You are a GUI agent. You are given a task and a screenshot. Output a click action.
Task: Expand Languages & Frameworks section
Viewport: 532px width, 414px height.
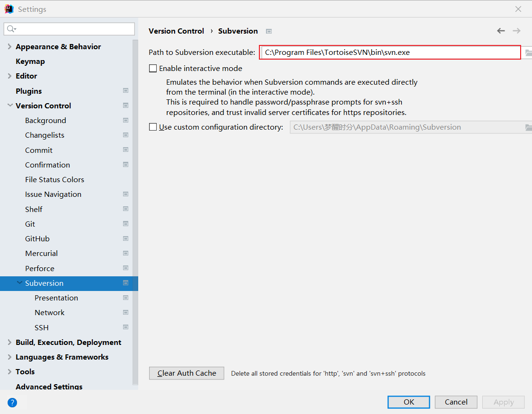pos(9,357)
